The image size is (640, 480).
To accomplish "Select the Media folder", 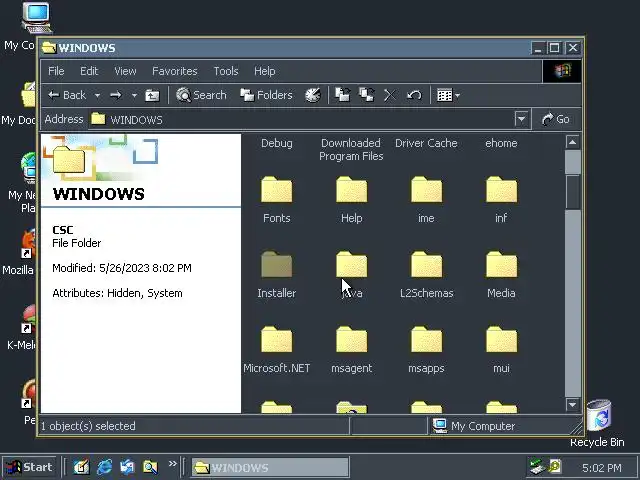I will (x=501, y=275).
